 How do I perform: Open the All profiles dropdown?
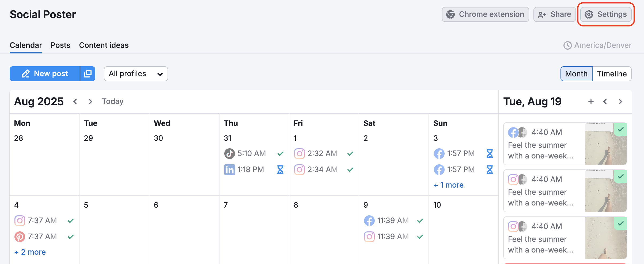pyautogui.click(x=136, y=74)
